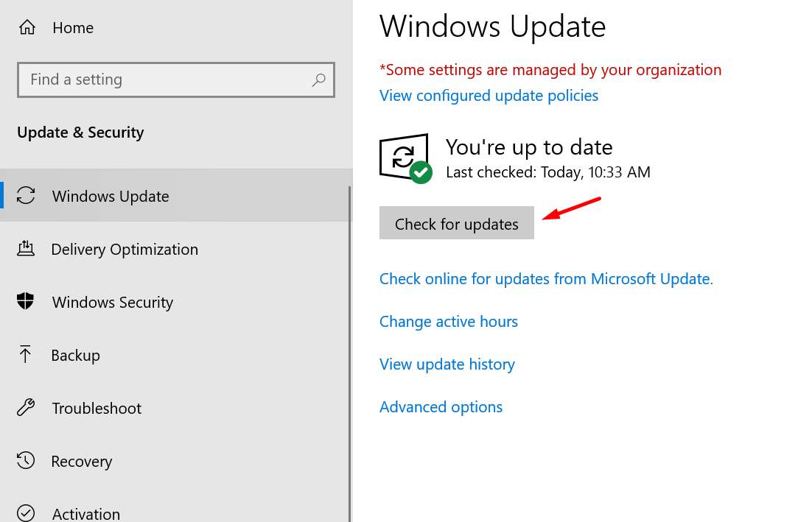Click the Backup upward arrow icon

(25, 354)
